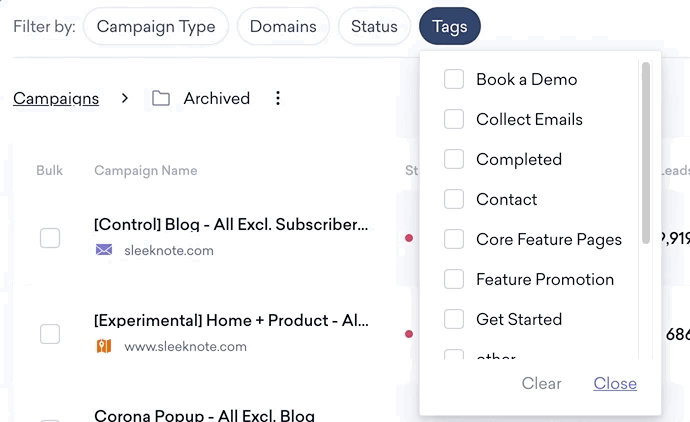This screenshot has height=422, width=690.
Task: Toggle the Tags filter dropdown
Action: click(x=450, y=26)
